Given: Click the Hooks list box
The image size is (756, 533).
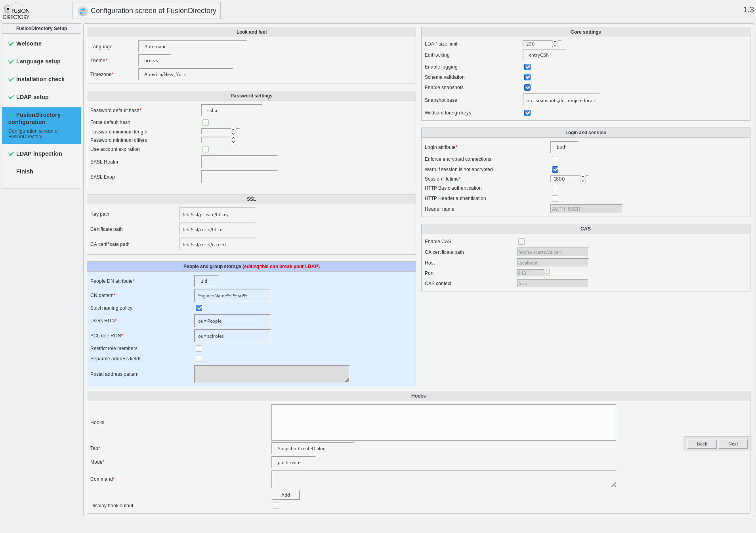Looking at the screenshot, I should point(444,423).
